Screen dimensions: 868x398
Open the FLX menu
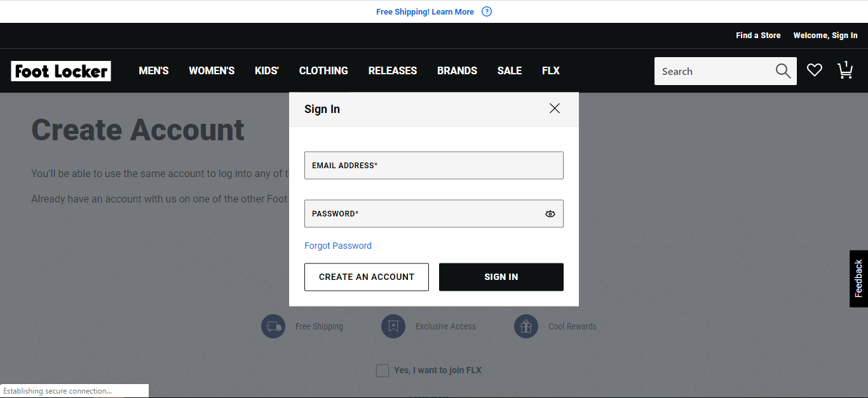551,70
